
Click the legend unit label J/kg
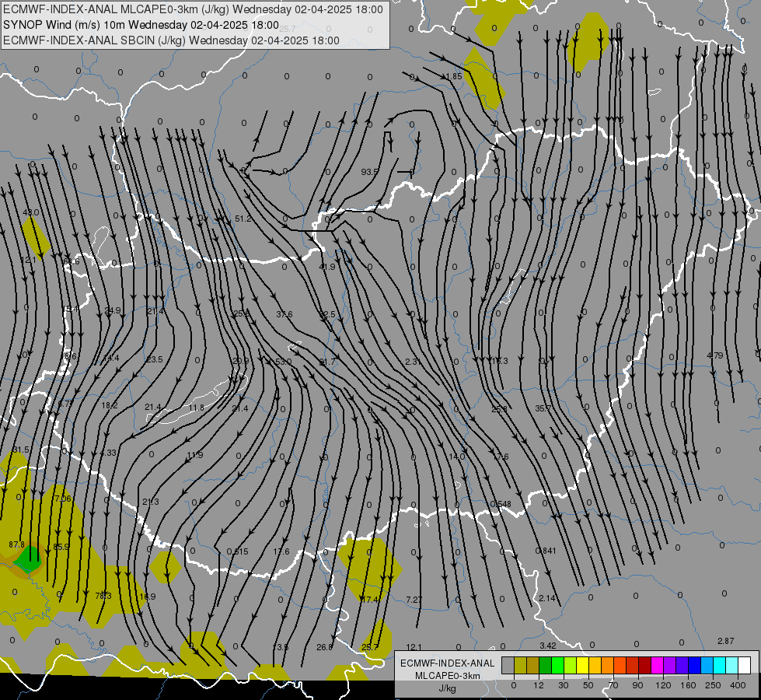click(448, 688)
